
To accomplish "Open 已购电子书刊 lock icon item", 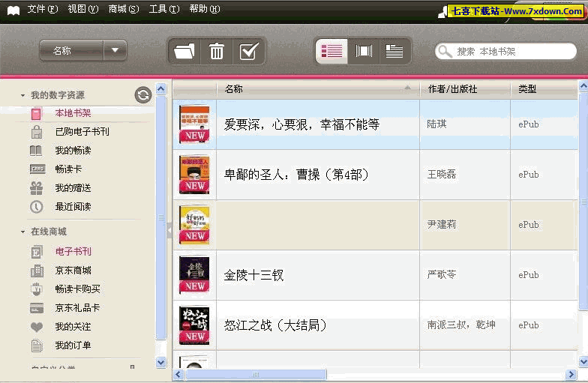I will pyautogui.click(x=81, y=132).
